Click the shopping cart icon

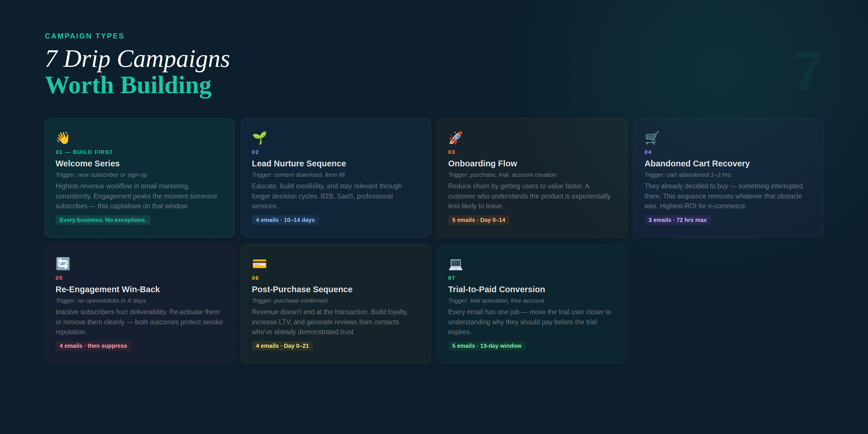click(652, 138)
